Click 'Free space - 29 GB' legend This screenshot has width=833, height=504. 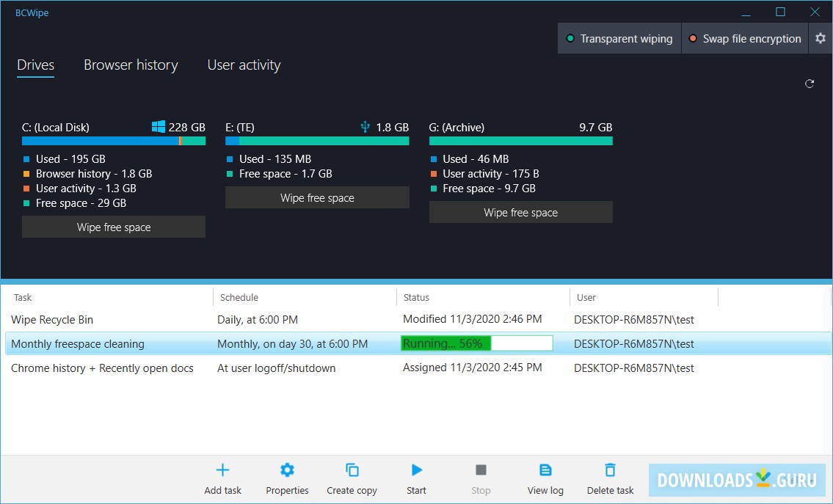click(x=81, y=203)
